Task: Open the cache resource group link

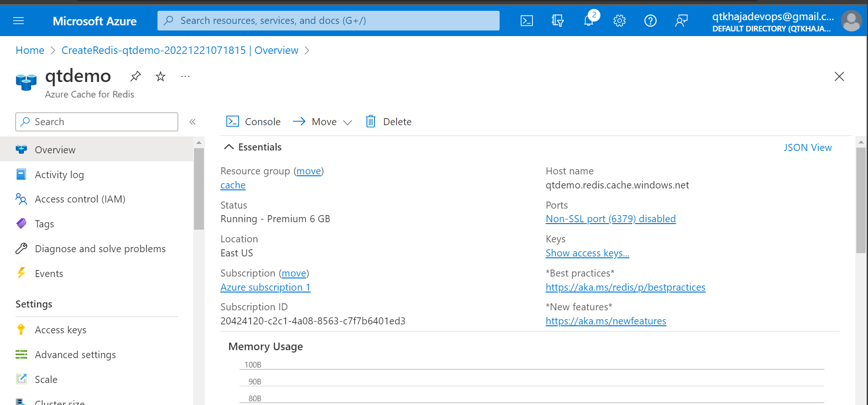Action: point(233,185)
